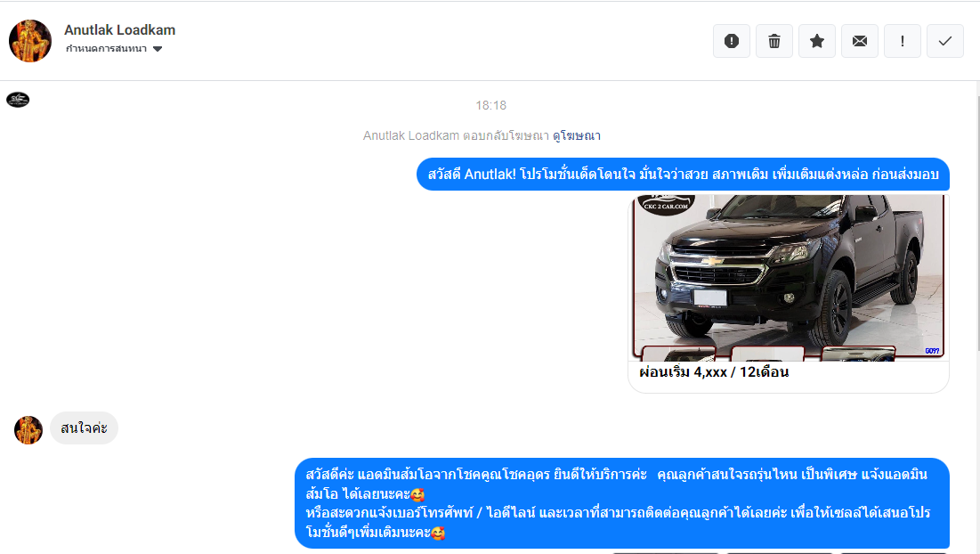Click the กำหนดการสนทนา label text
The width and height of the screenshot is (980, 554).
point(106,49)
